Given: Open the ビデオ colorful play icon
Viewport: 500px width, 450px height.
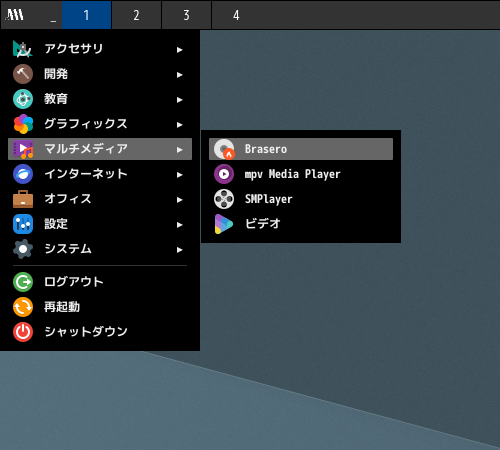Looking at the screenshot, I should click(224, 224).
